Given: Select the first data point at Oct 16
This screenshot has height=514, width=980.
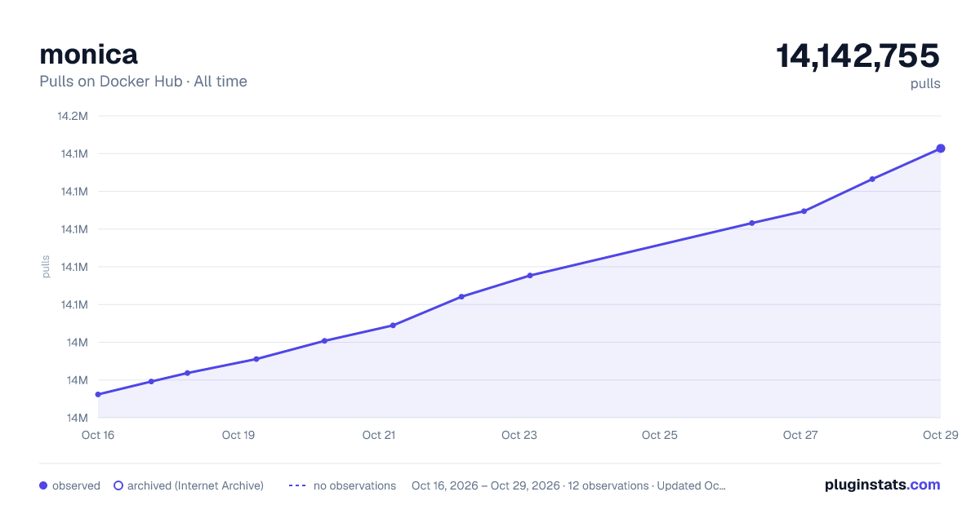Looking at the screenshot, I should (x=98, y=395).
